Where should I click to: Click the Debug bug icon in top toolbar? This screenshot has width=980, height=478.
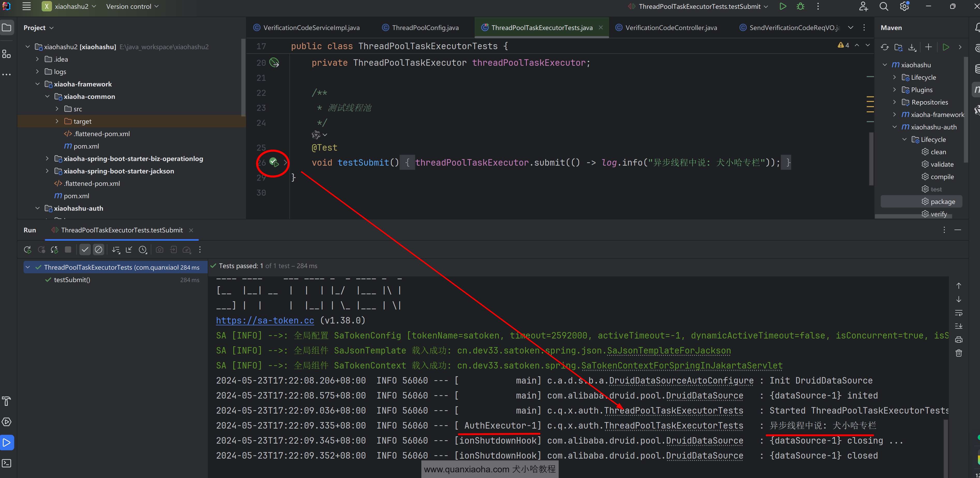pos(801,6)
